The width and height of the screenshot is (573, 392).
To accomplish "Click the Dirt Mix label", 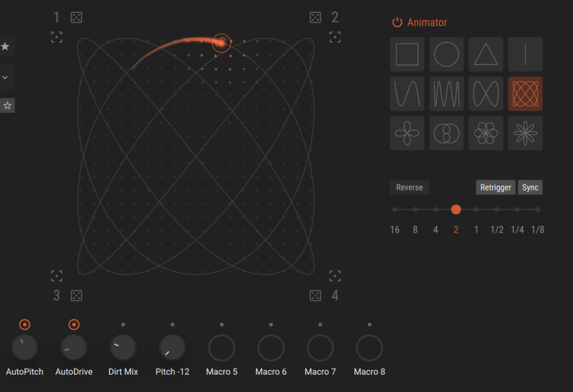I will click(x=123, y=371).
